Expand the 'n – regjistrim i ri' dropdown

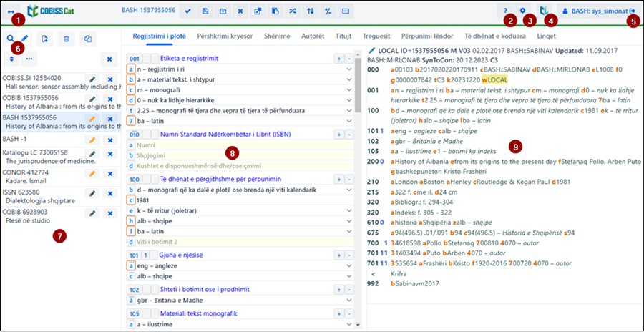(x=349, y=69)
